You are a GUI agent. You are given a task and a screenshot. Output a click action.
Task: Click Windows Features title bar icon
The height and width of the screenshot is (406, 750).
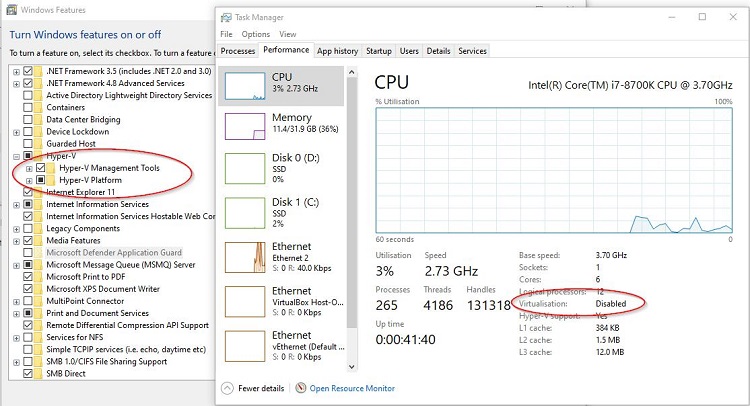[x=11, y=10]
